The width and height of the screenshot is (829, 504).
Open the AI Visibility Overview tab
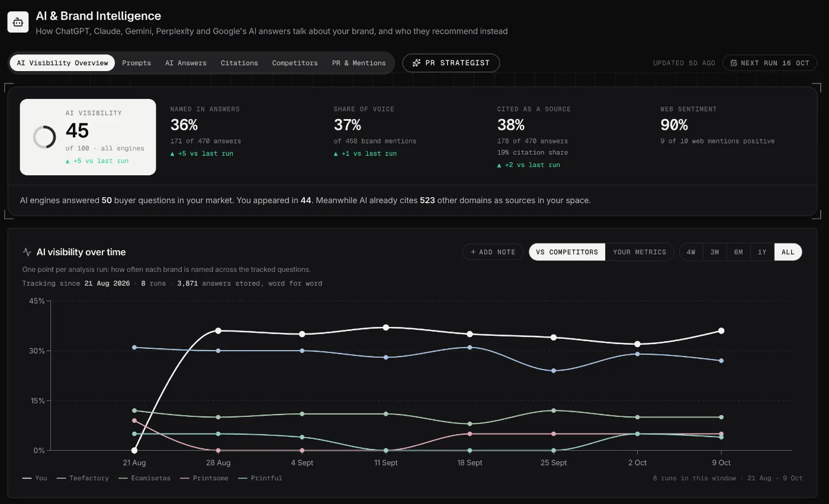pyautogui.click(x=62, y=63)
